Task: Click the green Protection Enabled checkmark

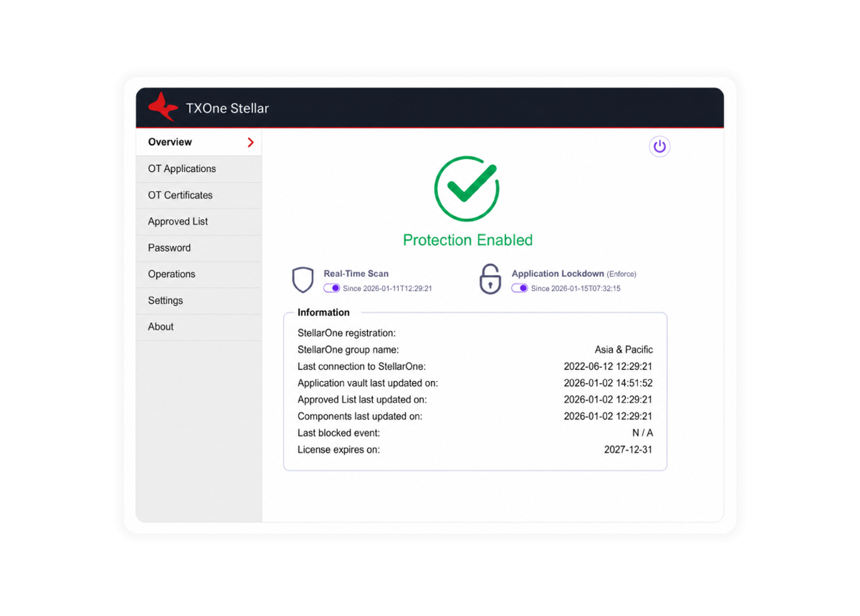Action: pyautogui.click(x=467, y=188)
